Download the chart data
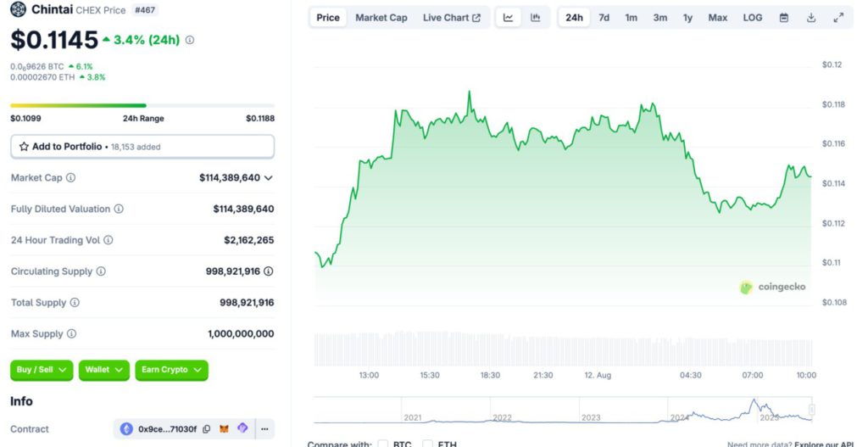Viewport: 868px width, 447px height. point(811,18)
